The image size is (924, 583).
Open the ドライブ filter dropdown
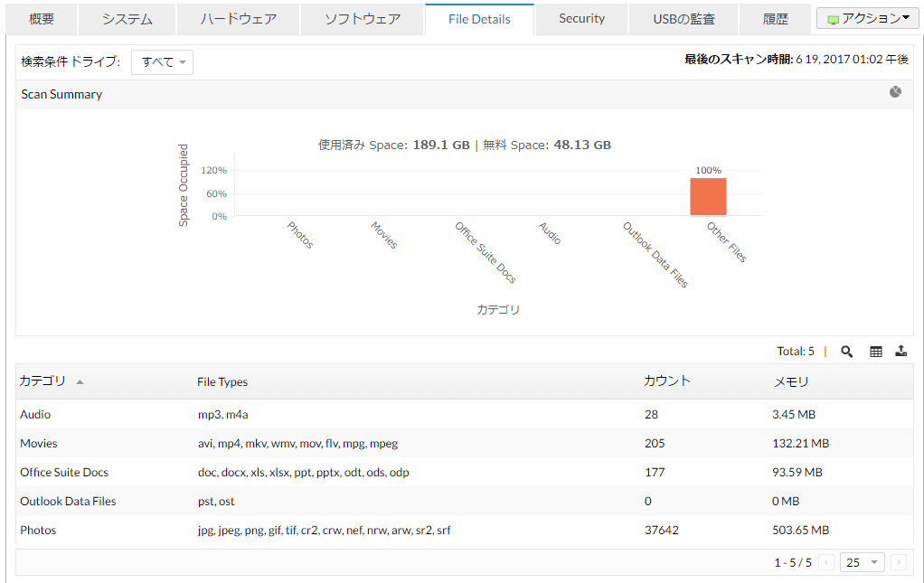point(163,62)
